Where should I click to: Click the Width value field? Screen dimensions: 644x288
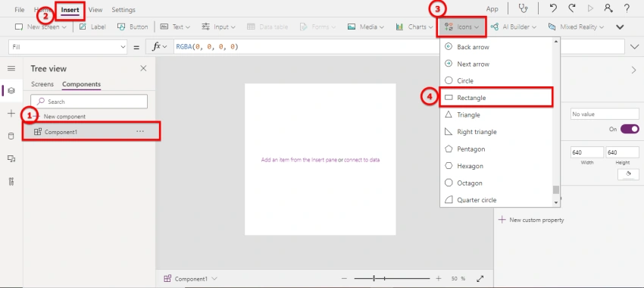(x=587, y=152)
